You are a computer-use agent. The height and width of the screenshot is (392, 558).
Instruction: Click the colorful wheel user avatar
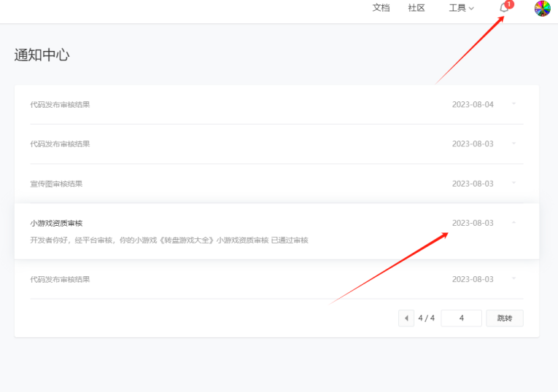(x=543, y=8)
